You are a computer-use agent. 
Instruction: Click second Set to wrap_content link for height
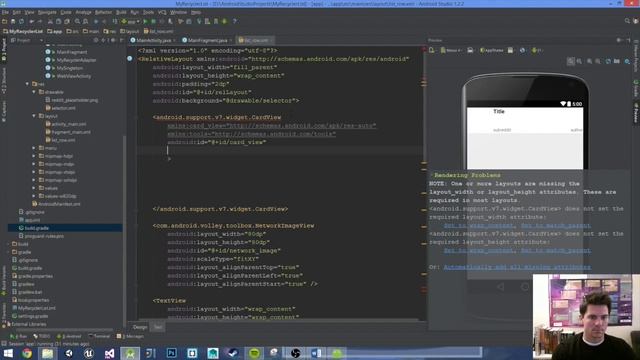478,250
